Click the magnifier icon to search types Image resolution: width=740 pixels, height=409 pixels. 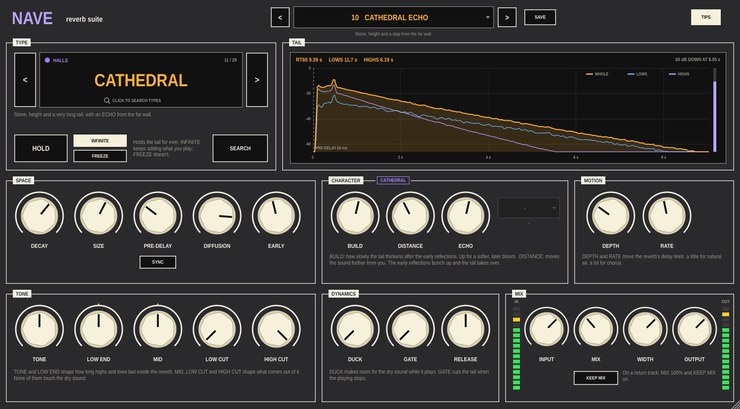point(107,100)
